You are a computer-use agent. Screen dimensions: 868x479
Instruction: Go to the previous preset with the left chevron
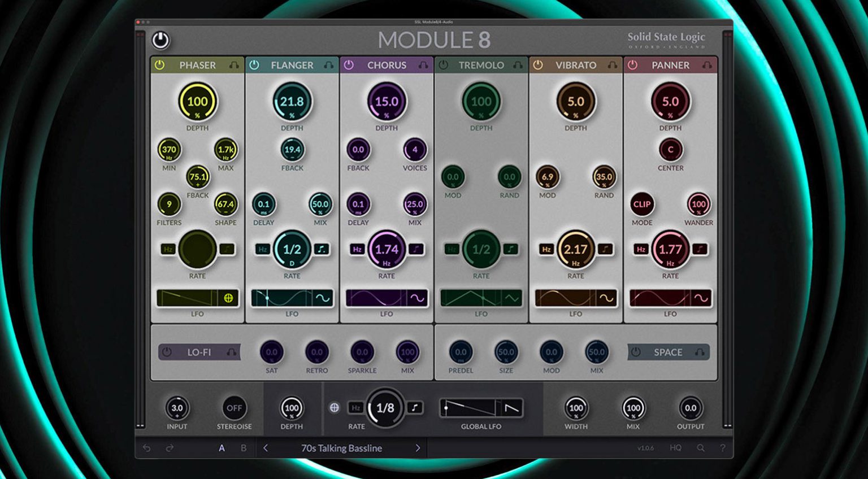coord(264,448)
